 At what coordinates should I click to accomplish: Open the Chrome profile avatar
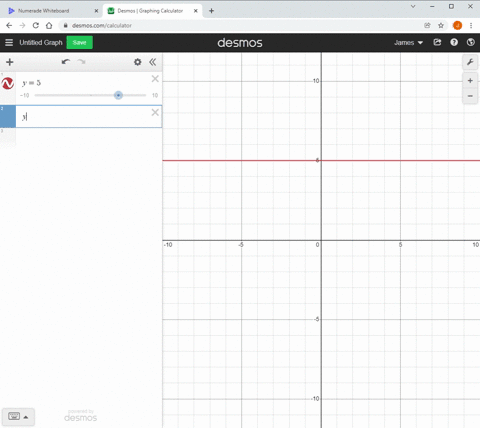pyautogui.click(x=457, y=25)
